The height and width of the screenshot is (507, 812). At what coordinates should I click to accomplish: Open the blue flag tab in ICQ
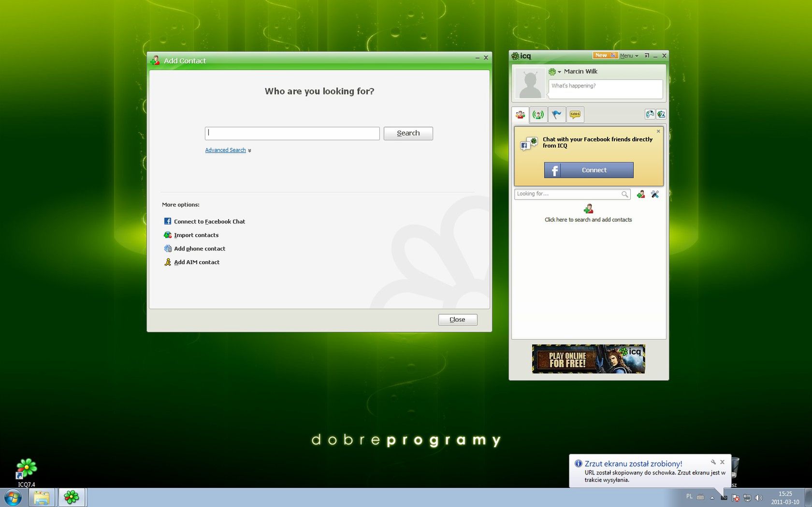(x=557, y=115)
